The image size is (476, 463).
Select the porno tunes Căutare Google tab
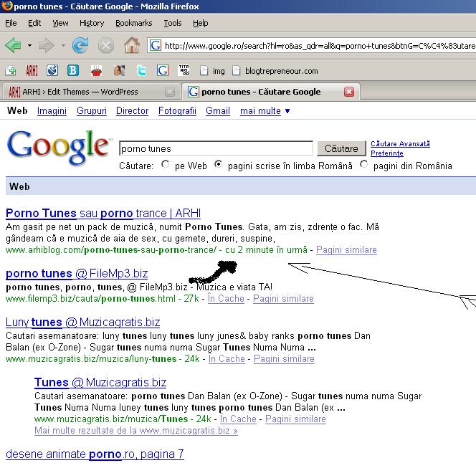coord(271,92)
